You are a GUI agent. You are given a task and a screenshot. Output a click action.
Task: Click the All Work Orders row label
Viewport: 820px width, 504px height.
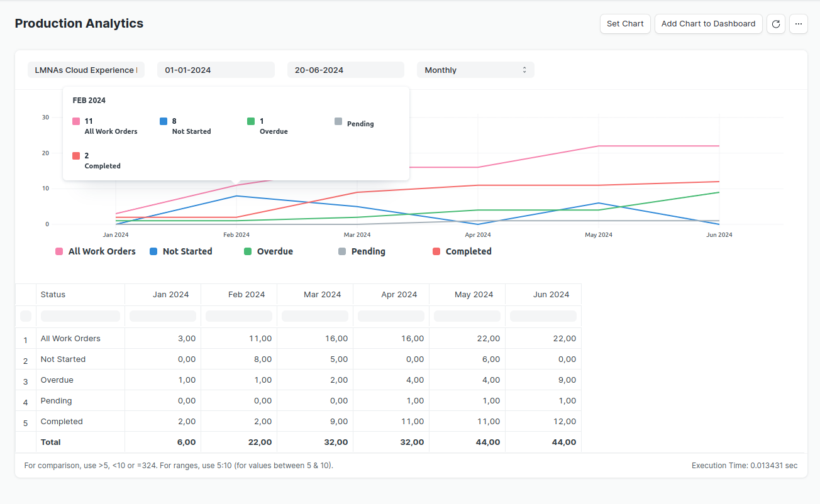pos(70,338)
